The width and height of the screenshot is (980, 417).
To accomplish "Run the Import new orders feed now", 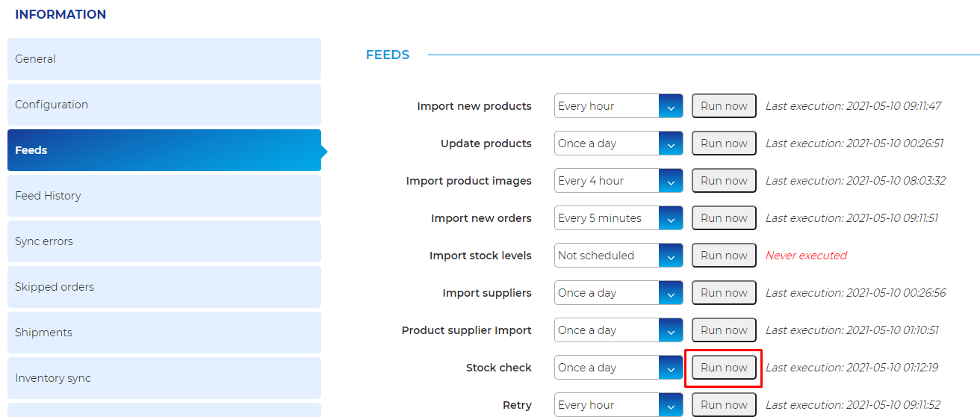I will (x=724, y=218).
